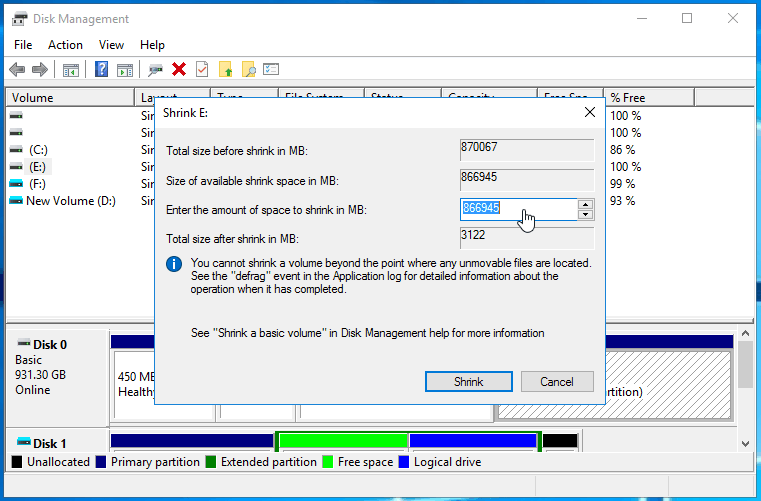Screen dimensions: 761x501
Task: Select the 450 MB partition on Disk 0
Action: (134, 384)
